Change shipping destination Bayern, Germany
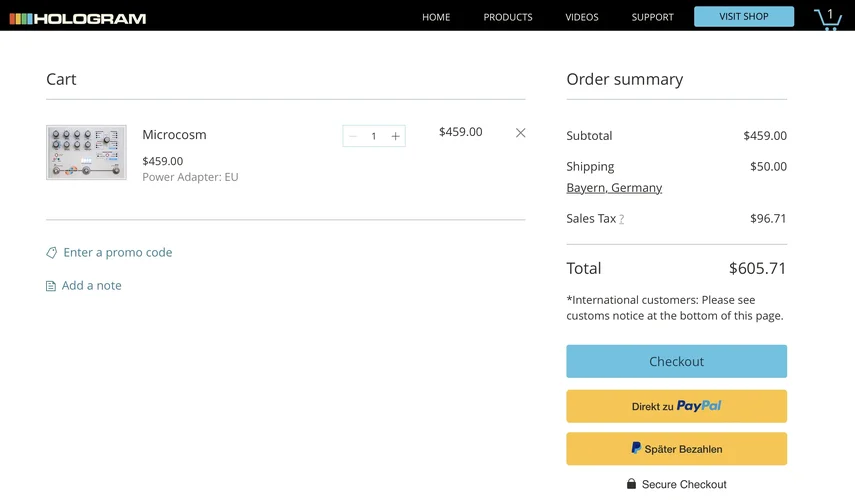The image size is (855, 500). click(614, 188)
